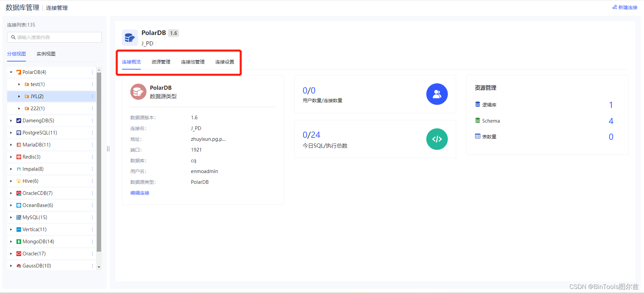Click the 0/24 今日SQL count
644x293 pixels.
311,135
